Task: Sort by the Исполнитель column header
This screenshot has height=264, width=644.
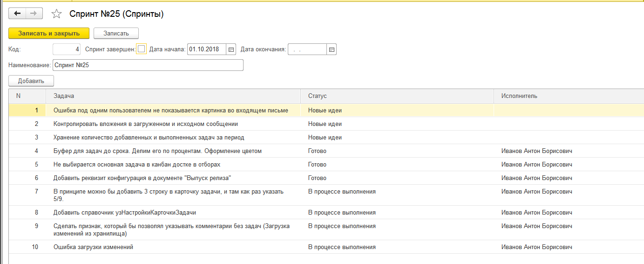Action: pyautogui.click(x=569, y=96)
